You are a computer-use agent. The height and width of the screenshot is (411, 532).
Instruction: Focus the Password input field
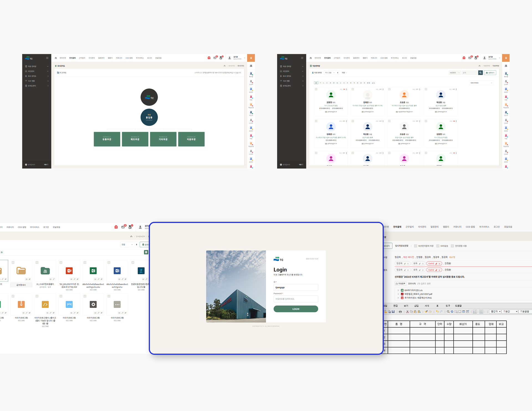tap(296, 299)
